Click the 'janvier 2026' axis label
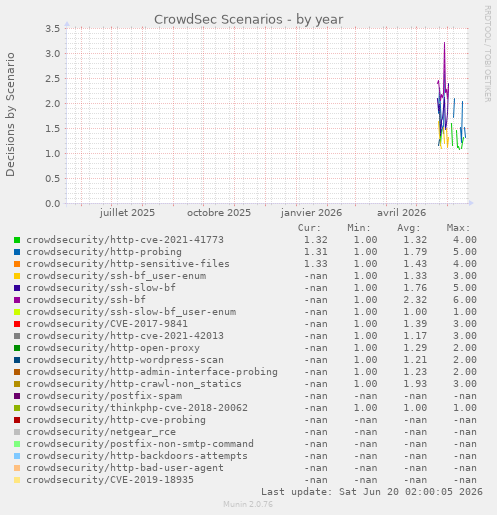This screenshot has width=497, height=515. 311,213
